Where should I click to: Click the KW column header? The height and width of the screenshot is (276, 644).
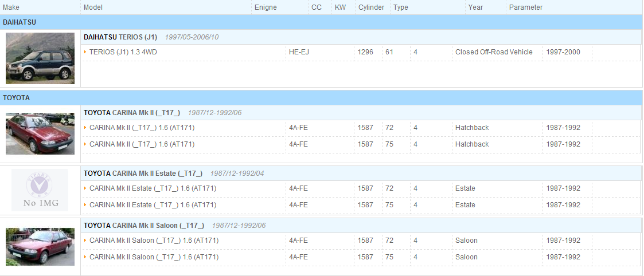pyautogui.click(x=341, y=7)
